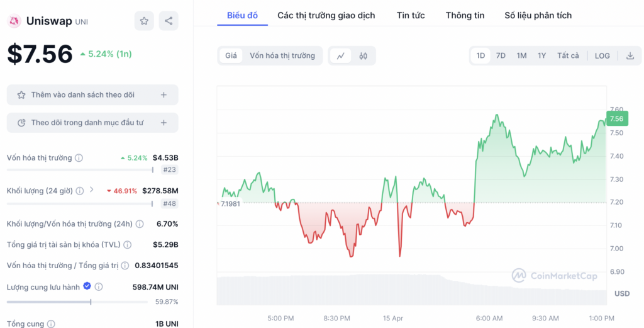
Task: Select 'Giá' price chart toggle
Action: [x=231, y=56]
